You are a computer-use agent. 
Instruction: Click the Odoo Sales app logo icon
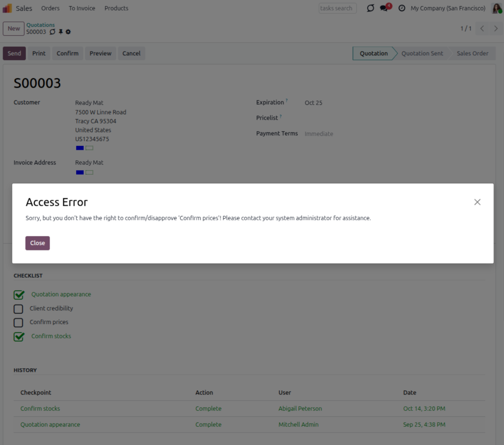[x=8, y=8]
